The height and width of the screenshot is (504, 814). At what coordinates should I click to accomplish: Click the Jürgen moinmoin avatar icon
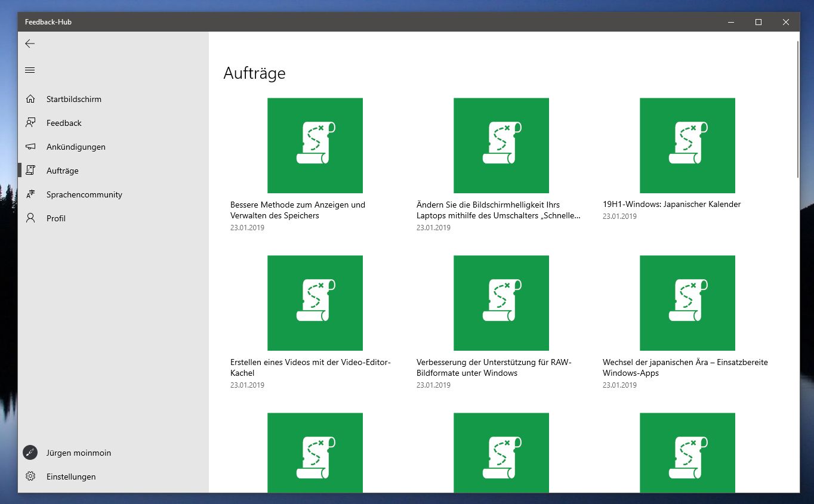tap(30, 453)
